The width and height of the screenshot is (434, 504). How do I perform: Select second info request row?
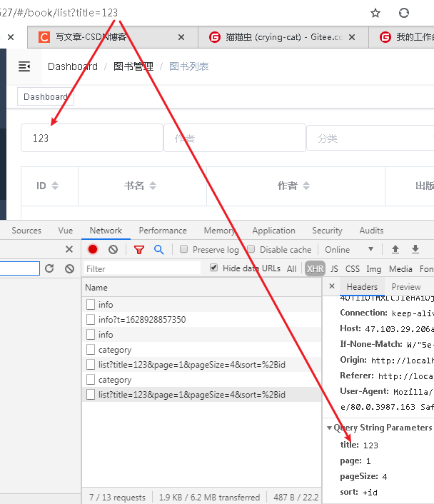click(201, 335)
